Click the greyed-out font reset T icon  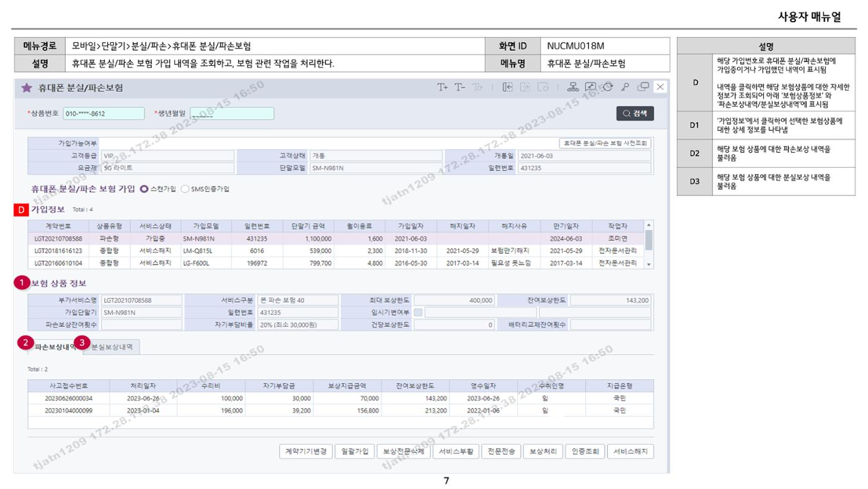(476, 87)
